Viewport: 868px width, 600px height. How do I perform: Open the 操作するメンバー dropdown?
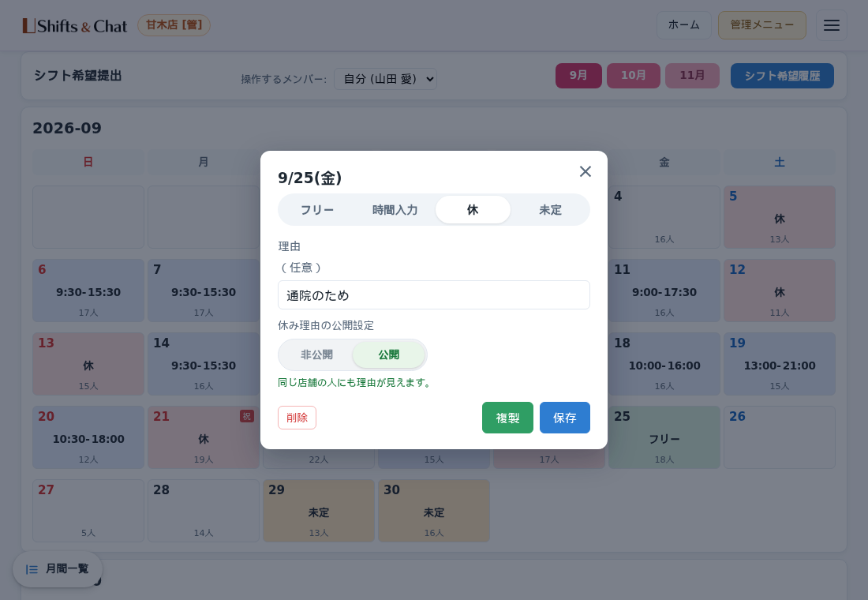385,79
